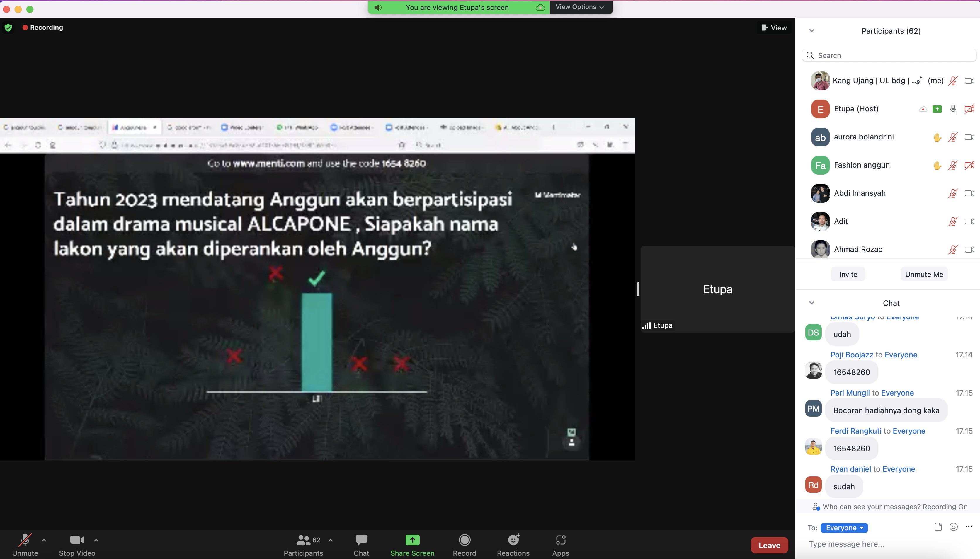Expand audio options arrow beside Unmute
The height and width of the screenshot is (559, 980).
pyautogui.click(x=44, y=541)
